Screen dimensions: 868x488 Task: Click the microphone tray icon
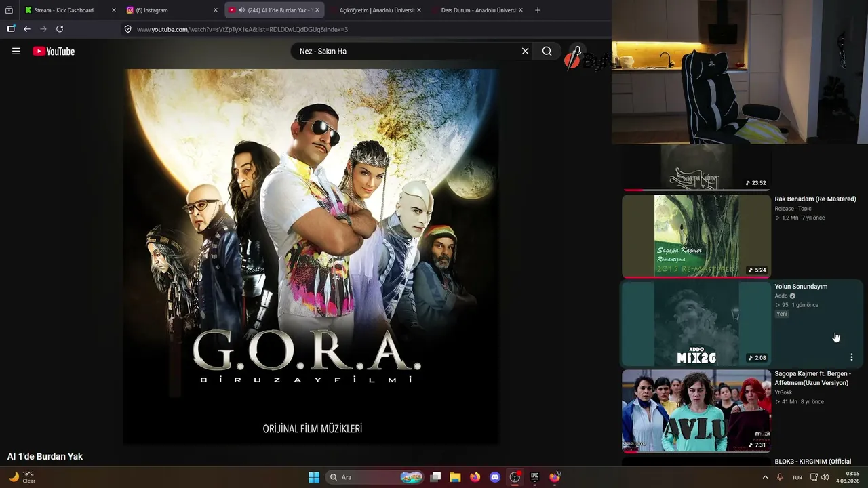[x=780, y=477]
